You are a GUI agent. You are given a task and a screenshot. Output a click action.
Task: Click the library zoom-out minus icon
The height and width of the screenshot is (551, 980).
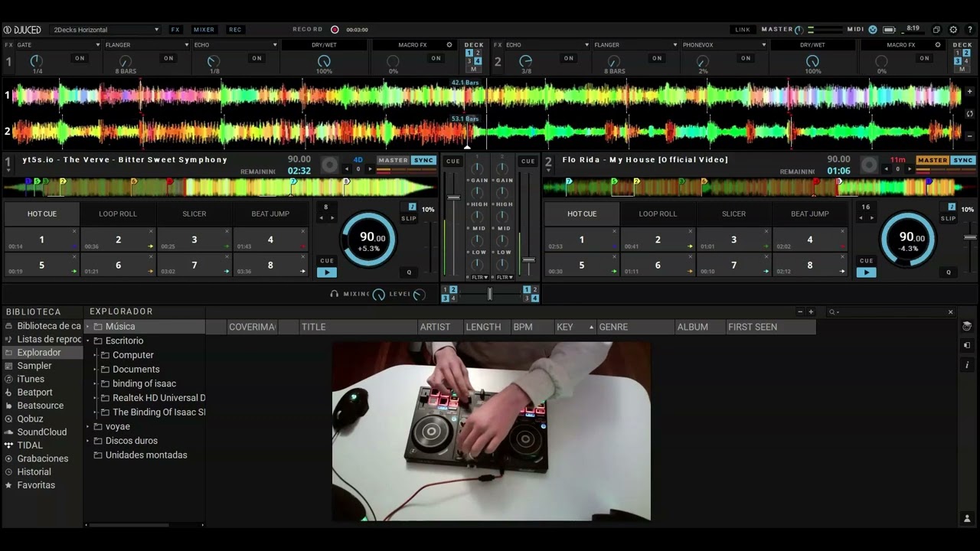800,312
